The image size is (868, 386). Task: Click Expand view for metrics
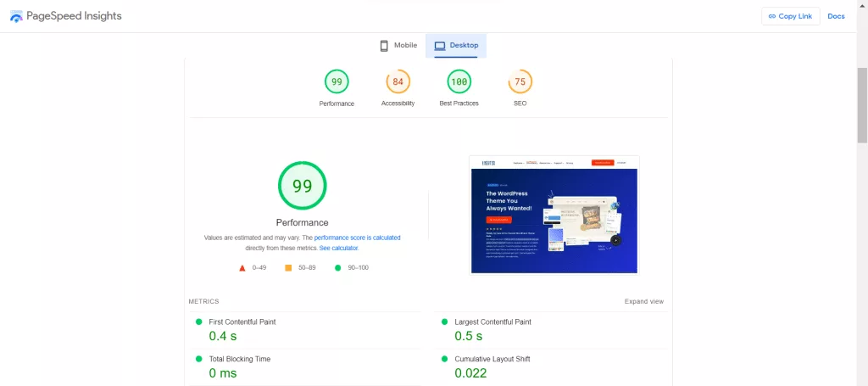(644, 301)
